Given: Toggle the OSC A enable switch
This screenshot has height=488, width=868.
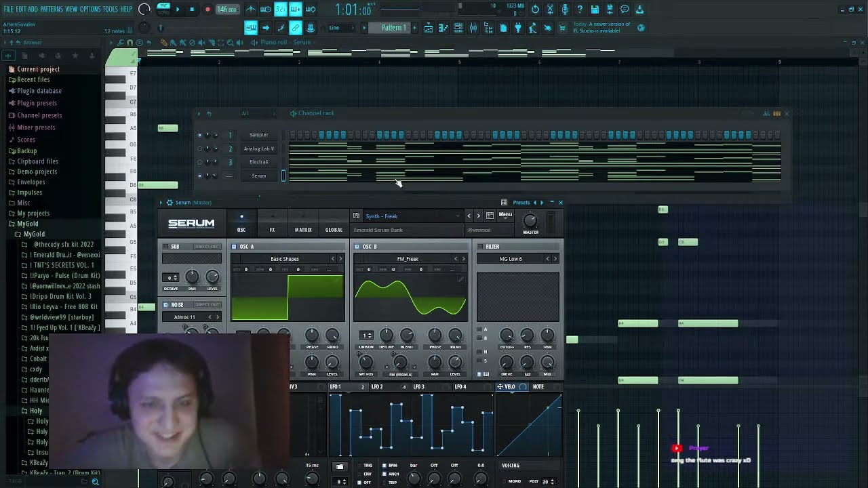Looking at the screenshot, I should point(234,247).
